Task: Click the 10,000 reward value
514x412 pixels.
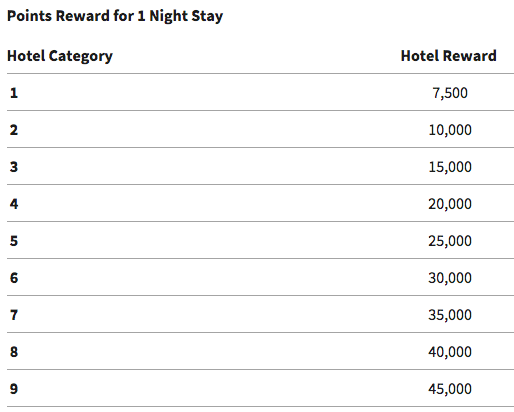Action: pyautogui.click(x=450, y=130)
